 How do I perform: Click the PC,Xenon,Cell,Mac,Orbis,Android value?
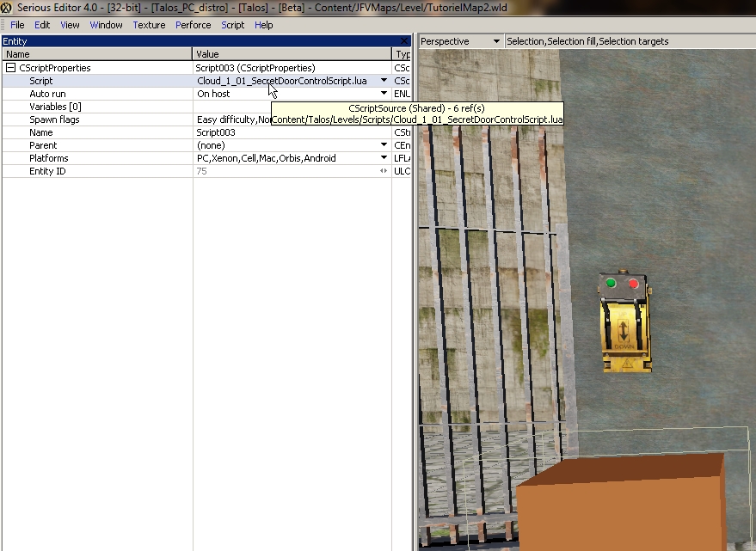click(266, 158)
